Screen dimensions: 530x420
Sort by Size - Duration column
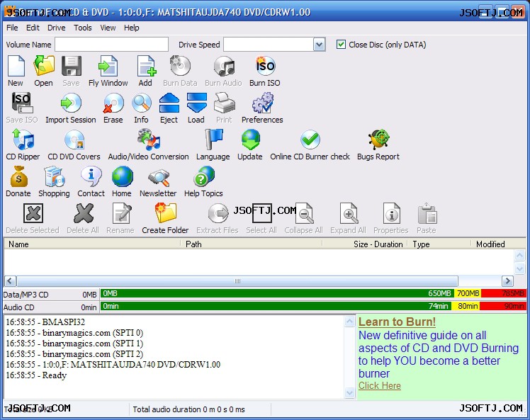pos(365,244)
